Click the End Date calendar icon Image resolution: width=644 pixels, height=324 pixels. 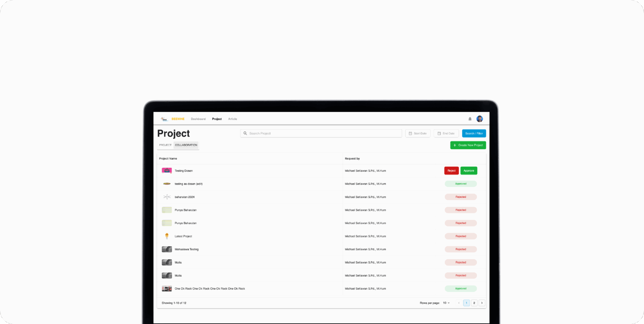[439, 133]
